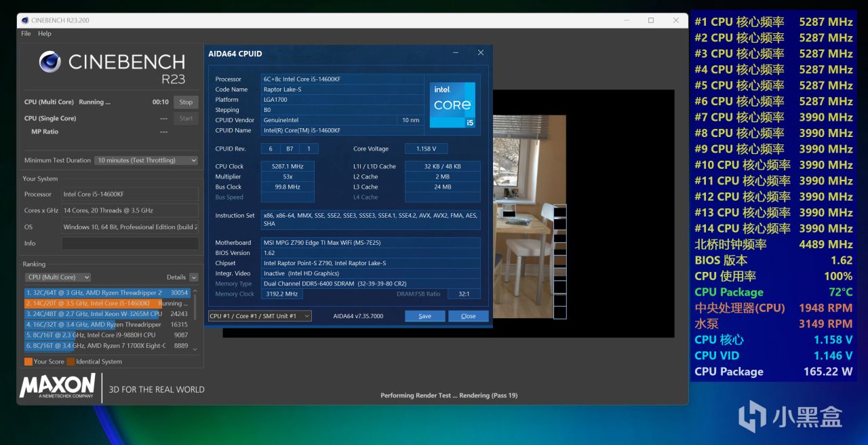Image resolution: width=868 pixels, height=445 pixels.
Task: Open the Minimum Test Duration dropdown
Action: (x=146, y=160)
